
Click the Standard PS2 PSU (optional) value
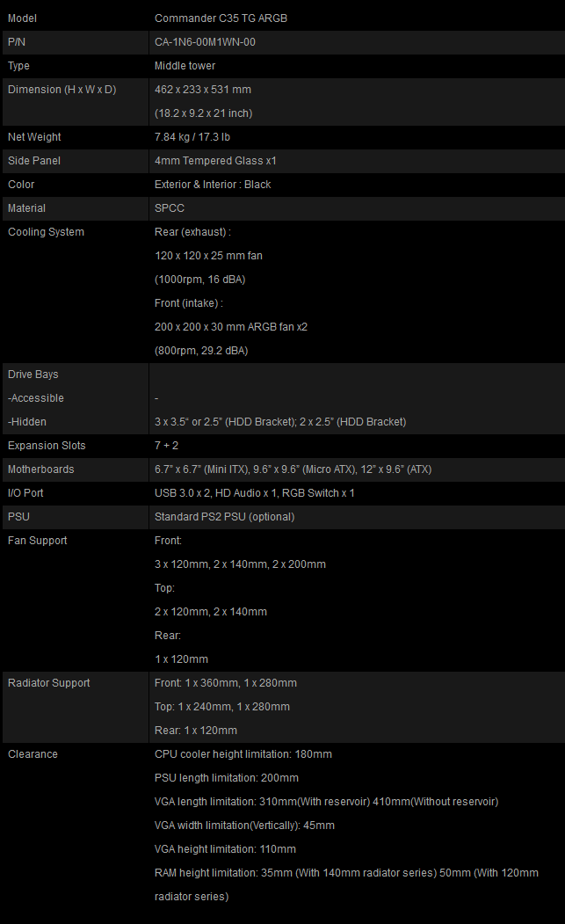(x=224, y=517)
